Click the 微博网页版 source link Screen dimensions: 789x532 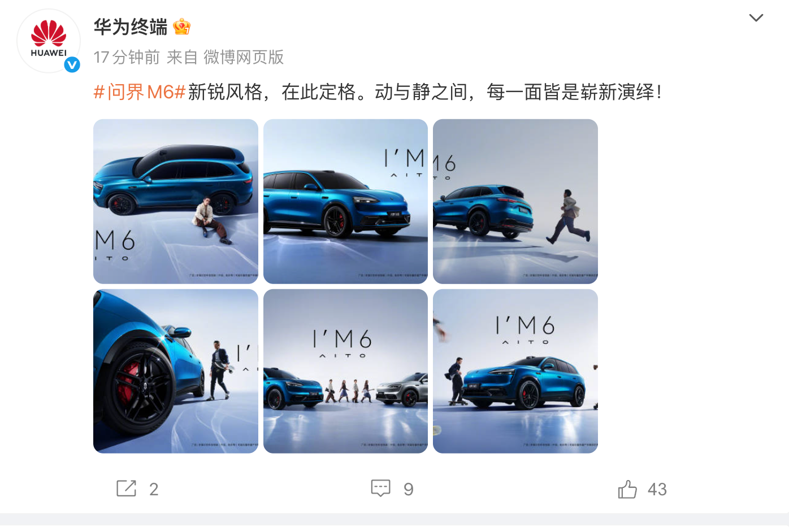pos(244,57)
